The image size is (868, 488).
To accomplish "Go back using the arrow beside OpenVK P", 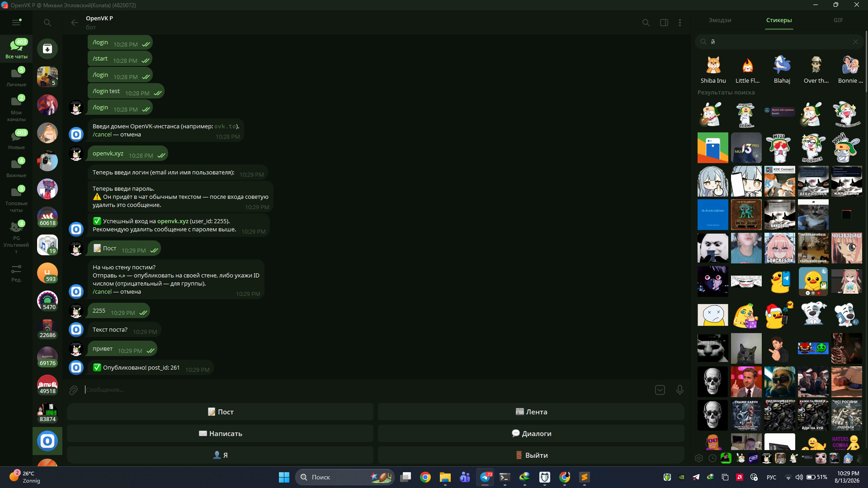I will [75, 23].
